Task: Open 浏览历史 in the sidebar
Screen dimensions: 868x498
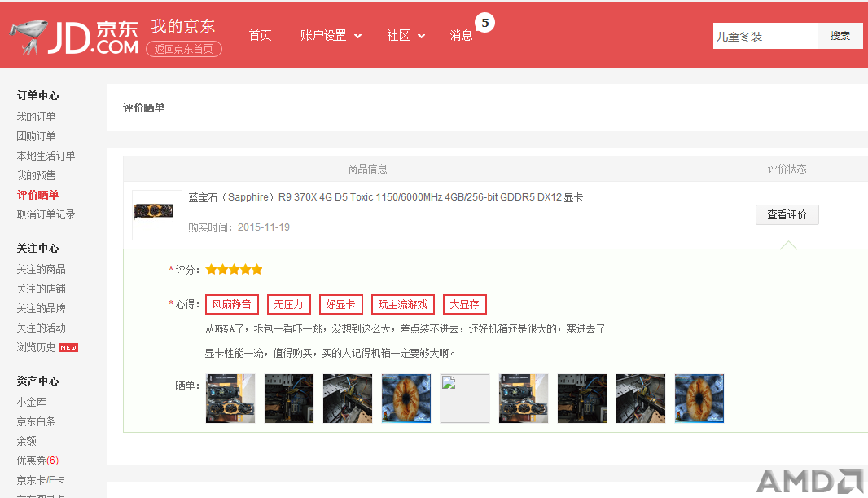Action: coord(36,347)
